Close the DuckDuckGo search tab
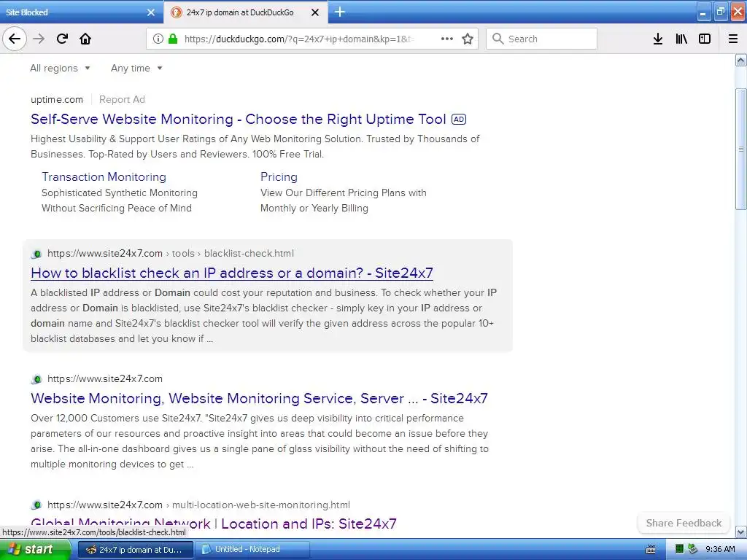747x560 pixels. [x=315, y=12]
